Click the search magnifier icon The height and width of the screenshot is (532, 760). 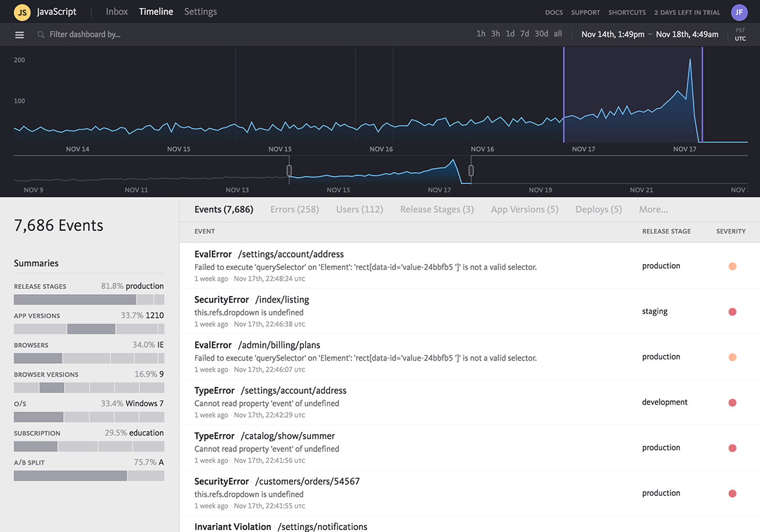click(41, 35)
